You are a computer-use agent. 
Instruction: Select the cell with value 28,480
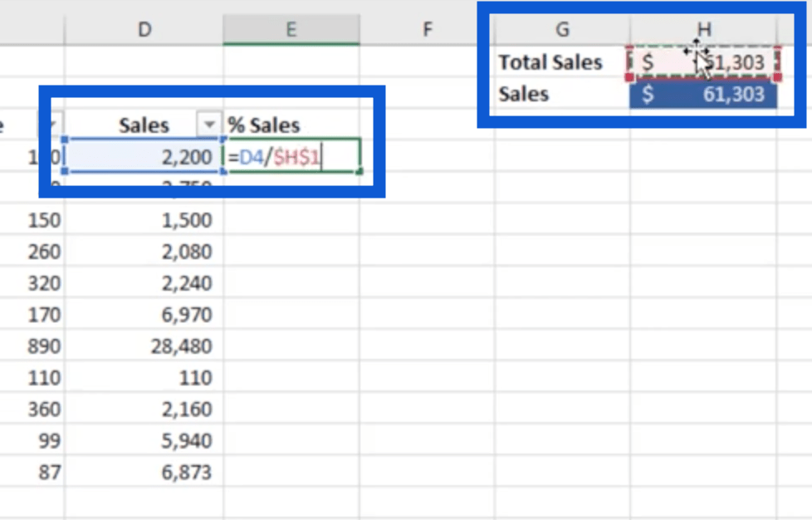click(x=144, y=346)
